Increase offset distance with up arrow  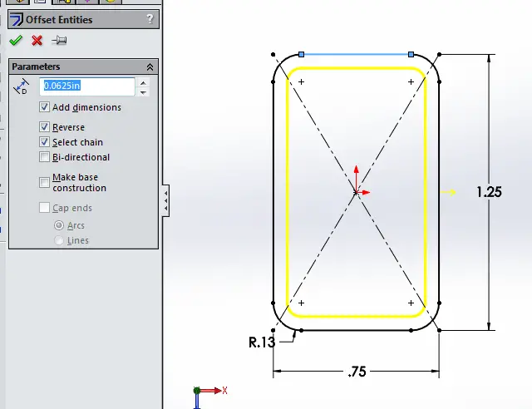(x=144, y=82)
